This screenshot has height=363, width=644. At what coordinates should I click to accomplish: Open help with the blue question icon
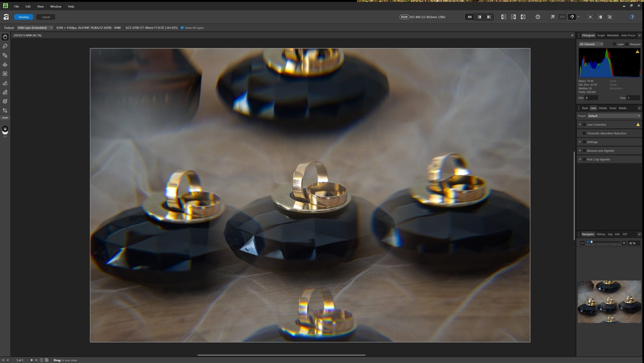(x=632, y=17)
